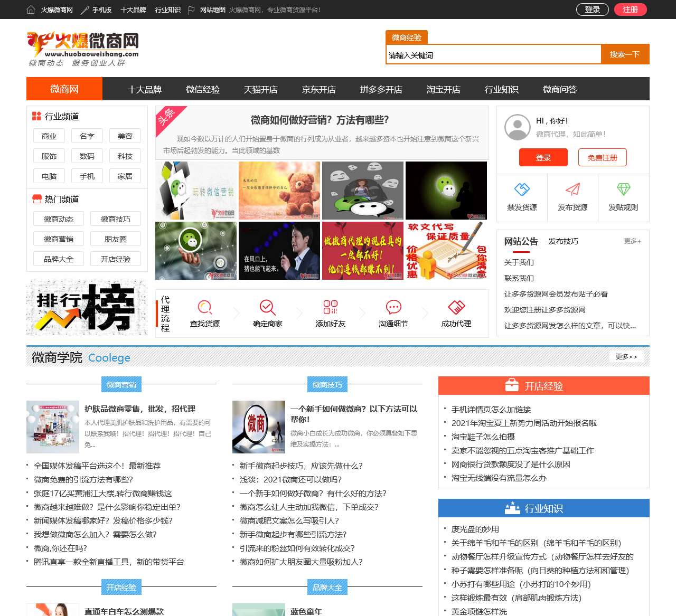Click the 沟通细节 chat bubble icon
This screenshot has width=676, height=616.
pyautogui.click(x=393, y=307)
